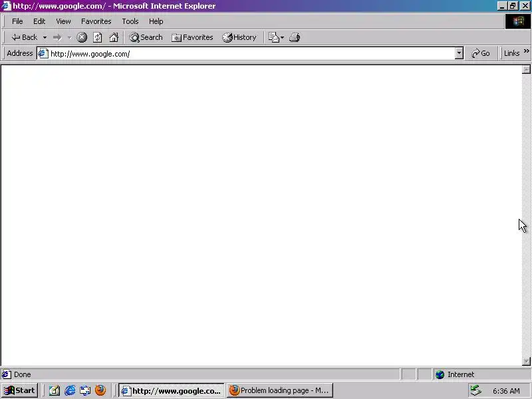Open the View menu
This screenshot has width=532, height=399.
63,21
